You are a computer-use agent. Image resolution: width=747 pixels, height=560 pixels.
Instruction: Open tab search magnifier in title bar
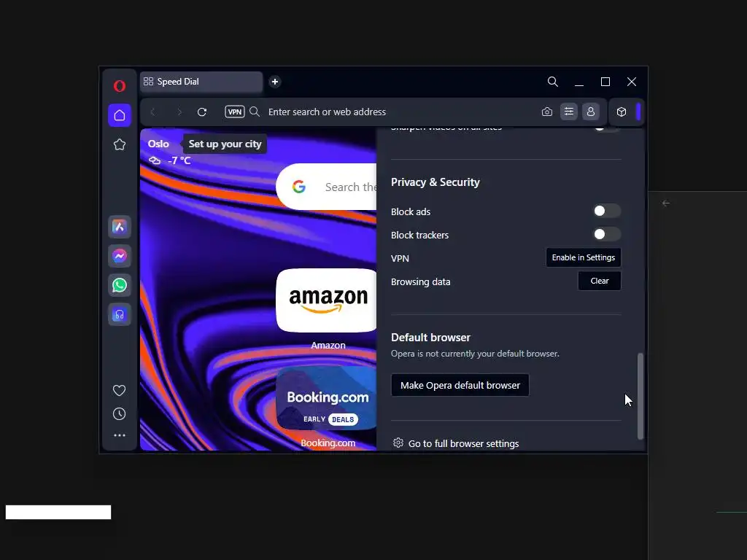pyautogui.click(x=553, y=82)
